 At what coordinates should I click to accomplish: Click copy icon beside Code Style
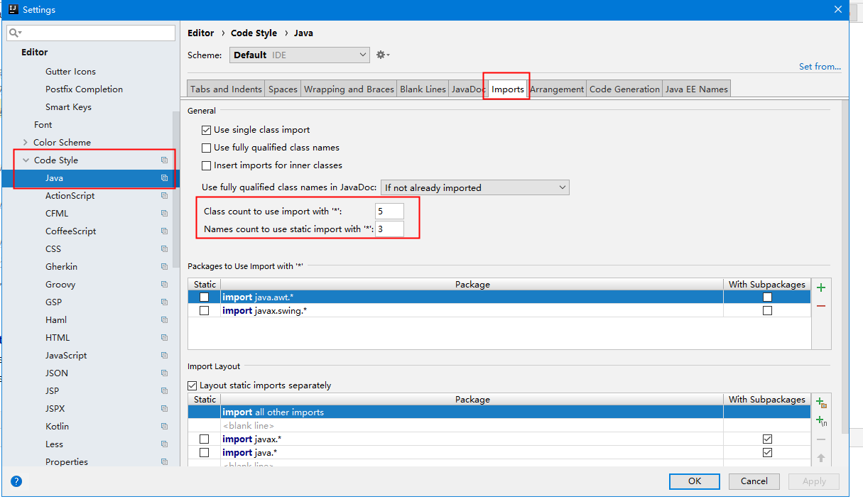coord(164,160)
